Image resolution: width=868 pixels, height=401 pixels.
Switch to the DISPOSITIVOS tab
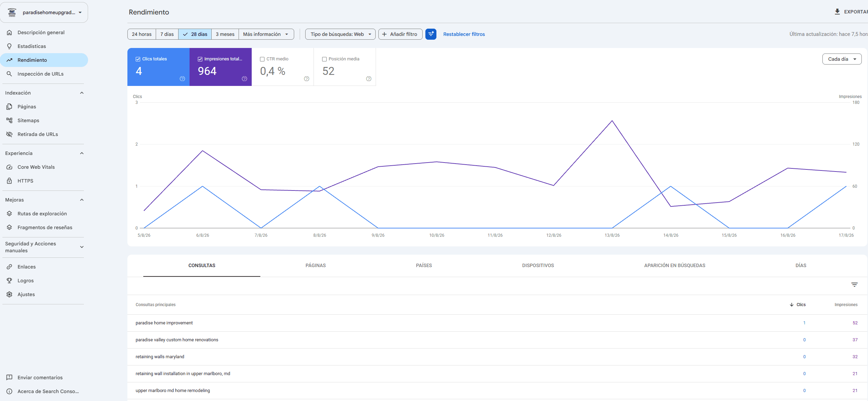538,265
